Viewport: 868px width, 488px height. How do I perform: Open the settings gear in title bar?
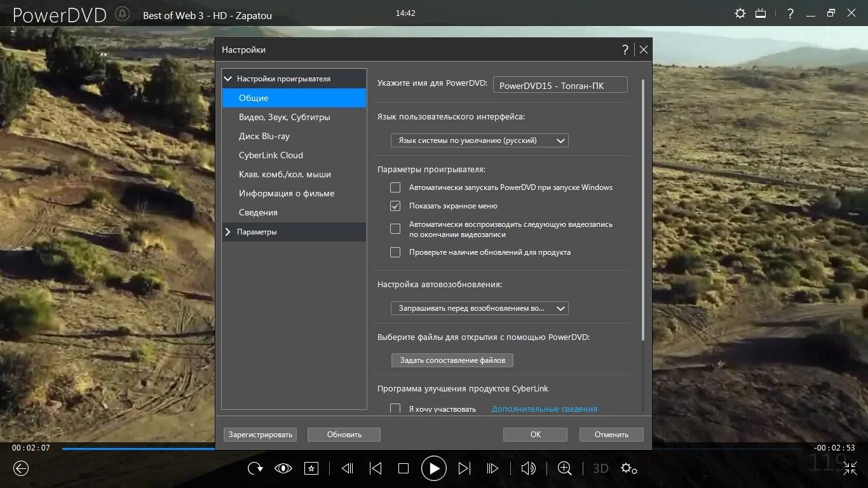[740, 13]
